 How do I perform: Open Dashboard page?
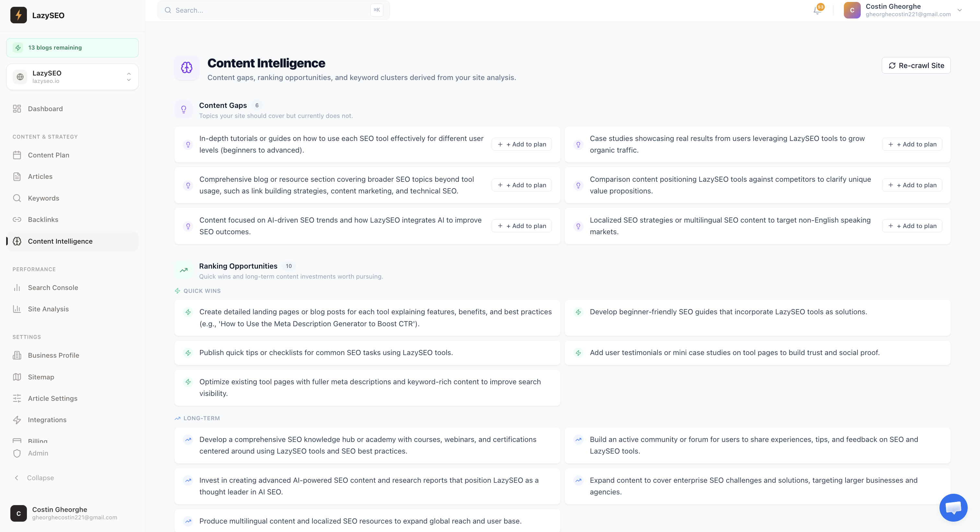pyautogui.click(x=72, y=109)
